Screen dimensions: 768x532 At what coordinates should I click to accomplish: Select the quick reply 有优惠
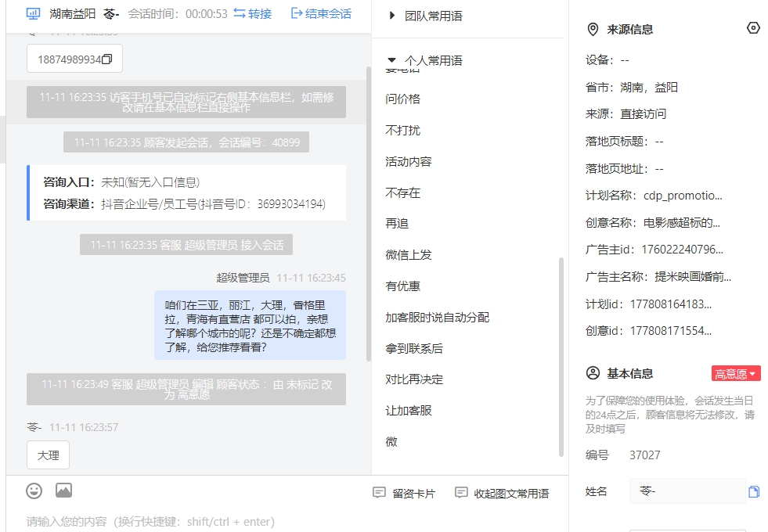tap(402, 286)
